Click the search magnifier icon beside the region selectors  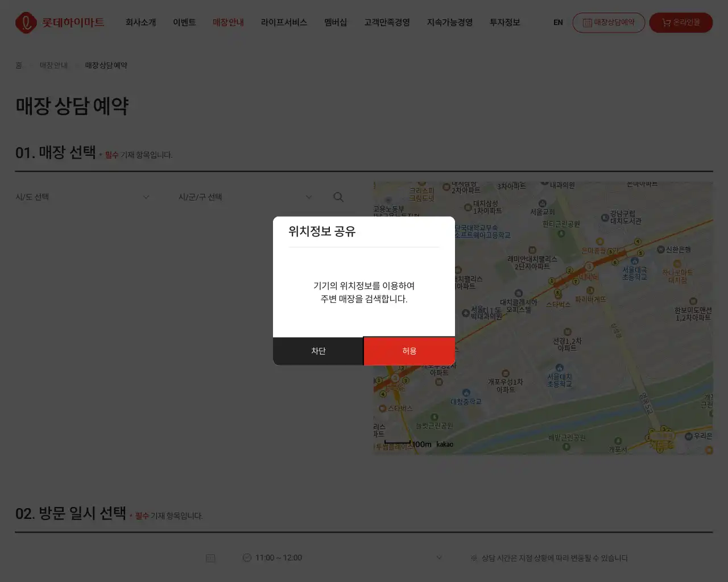(x=338, y=197)
